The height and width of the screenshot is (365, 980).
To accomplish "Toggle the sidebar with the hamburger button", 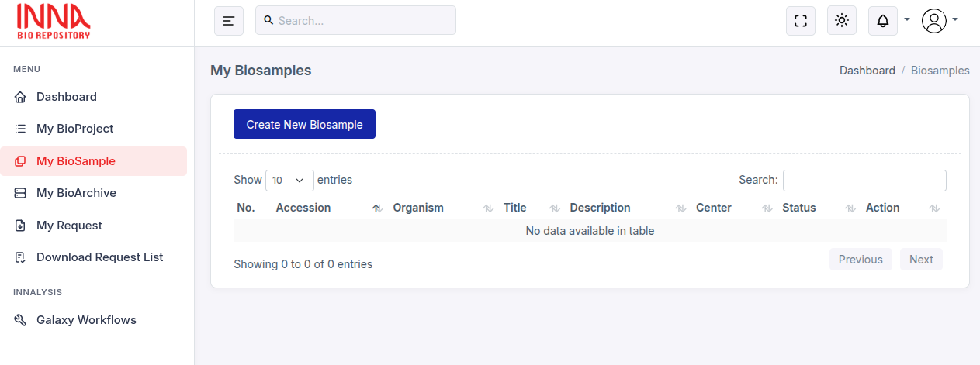I will [229, 21].
